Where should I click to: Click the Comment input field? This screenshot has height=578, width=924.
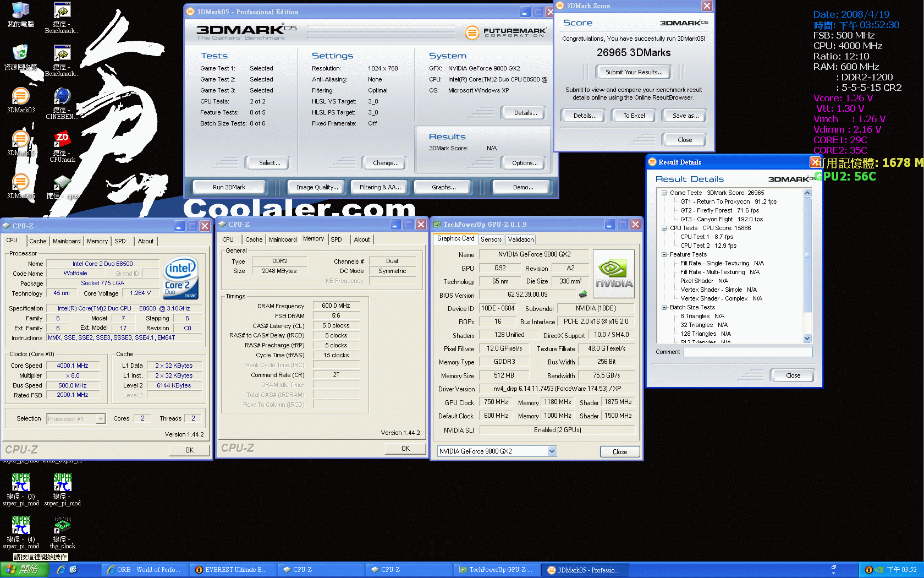click(748, 352)
